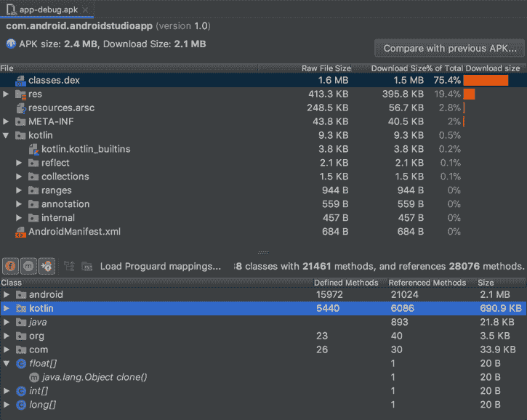Expand the META-INF folder
Image resolution: width=527 pixels, height=420 pixels.
(x=6, y=121)
